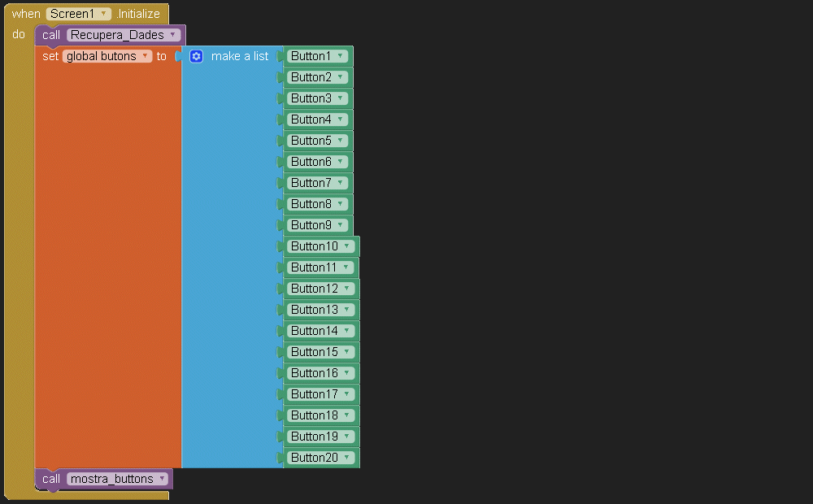Select the Button8 component block
Screen dimensions: 813x504
click(x=311, y=204)
